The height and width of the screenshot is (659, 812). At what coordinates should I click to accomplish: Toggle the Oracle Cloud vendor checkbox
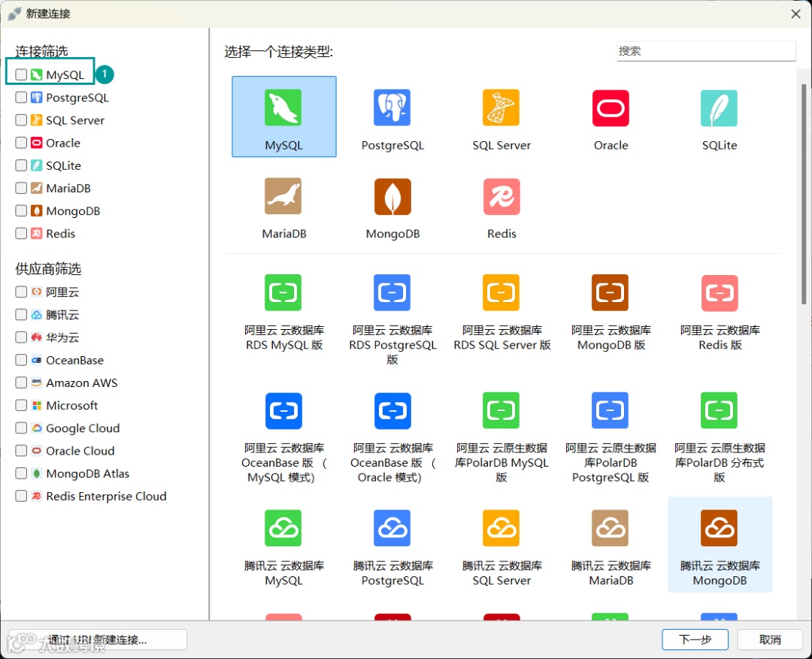click(21, 450)
